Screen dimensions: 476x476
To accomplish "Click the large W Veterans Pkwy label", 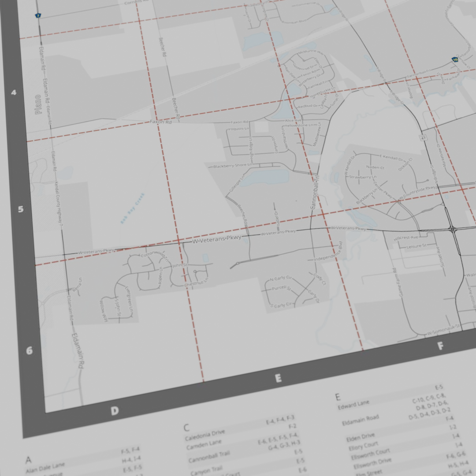I will [217, 239].
